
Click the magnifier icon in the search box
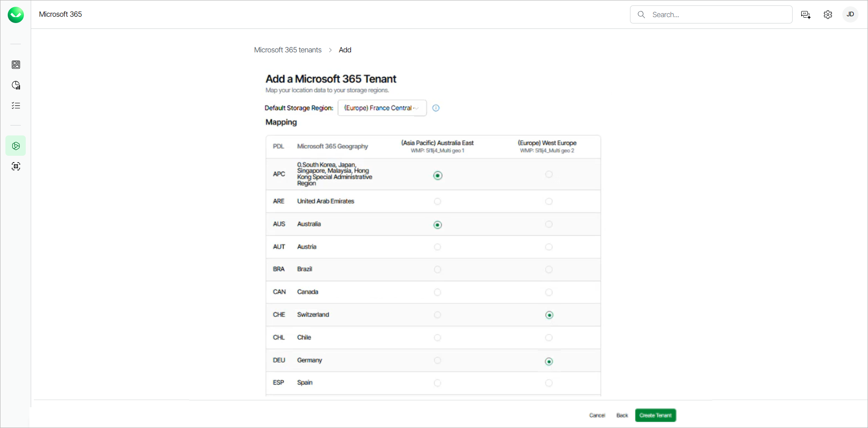coord(641,14)
